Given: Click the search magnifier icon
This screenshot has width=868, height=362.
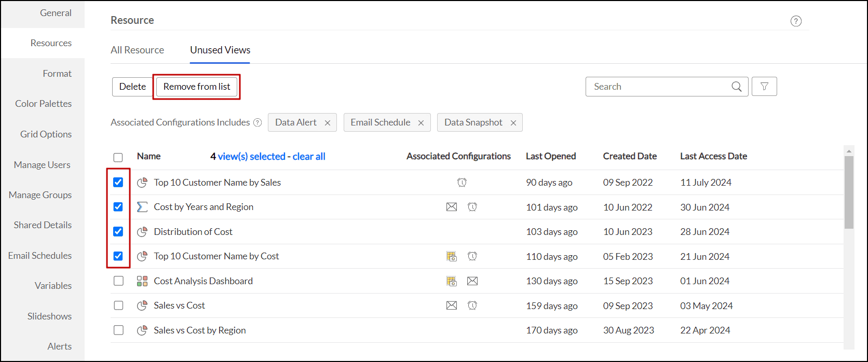Looking at the screenshot, I should point(736,87).
